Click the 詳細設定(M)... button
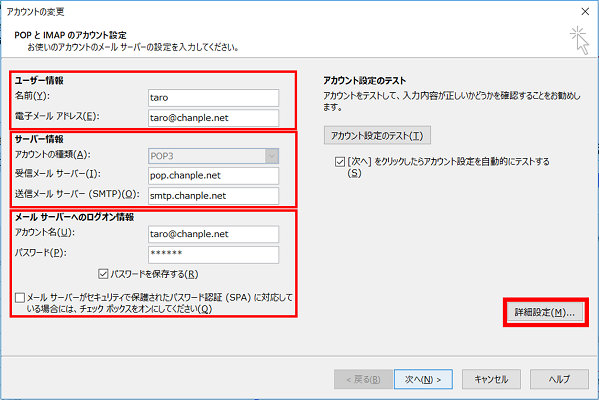This screenshot has width=599, height=400. (x=545, y=313)
